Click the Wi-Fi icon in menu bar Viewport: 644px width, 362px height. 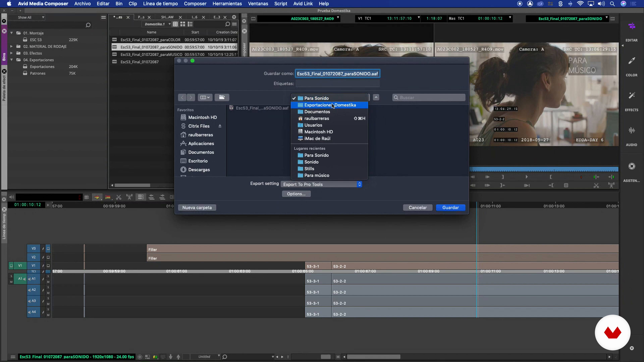point(580,4)
